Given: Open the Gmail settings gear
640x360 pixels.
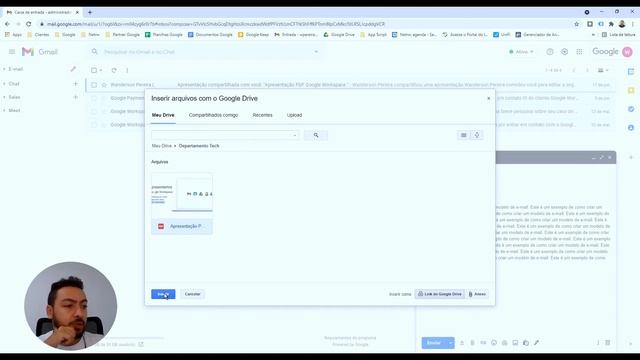Looking at the screenshot, I should coord(564,52).
